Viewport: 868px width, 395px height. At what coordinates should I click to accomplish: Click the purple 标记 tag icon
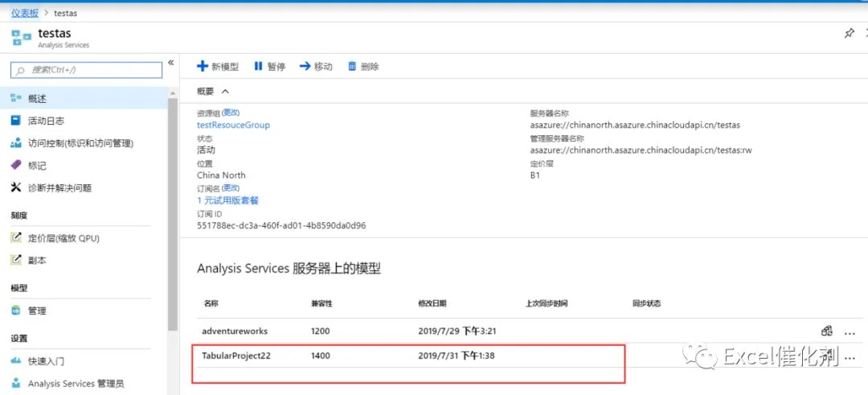point(16,165)
